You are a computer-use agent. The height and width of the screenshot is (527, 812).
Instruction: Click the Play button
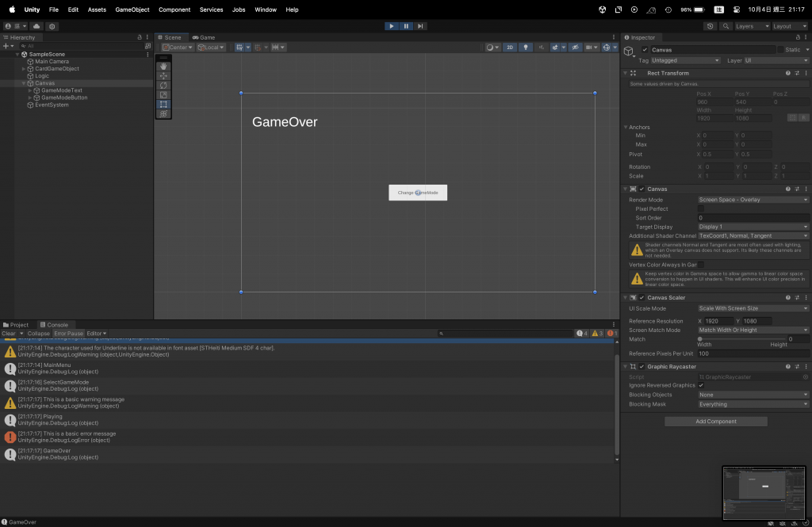[x=392, y=26]
